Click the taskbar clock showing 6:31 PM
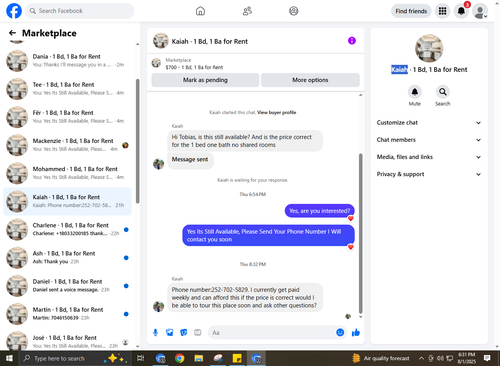 (467, 358)
